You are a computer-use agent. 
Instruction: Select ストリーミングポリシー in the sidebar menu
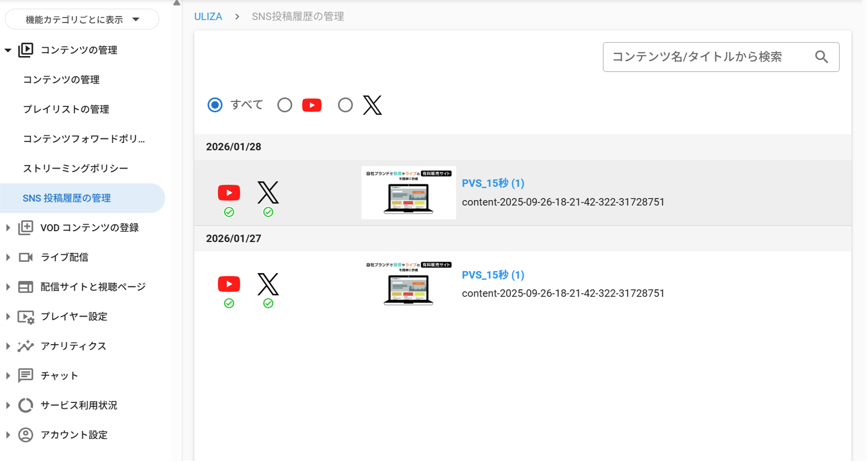point(75,168)
